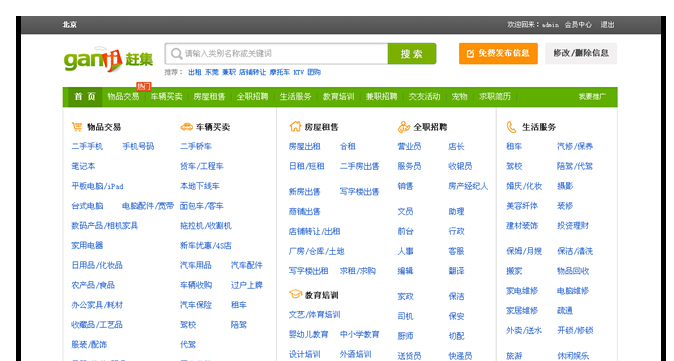Click the house icon beside 房屋租售
Screen dimensions: 674x361
pyautogui.click(x=295, y=126)
